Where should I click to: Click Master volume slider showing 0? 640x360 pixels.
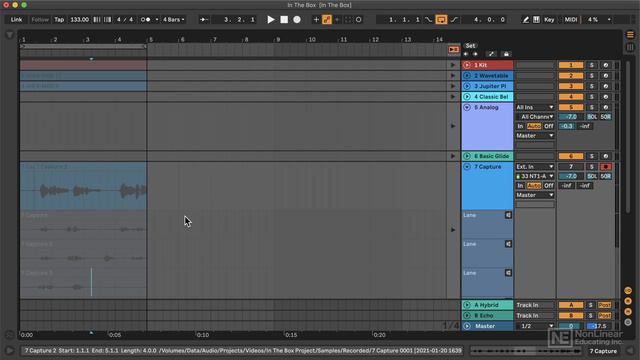coord(571,326)
